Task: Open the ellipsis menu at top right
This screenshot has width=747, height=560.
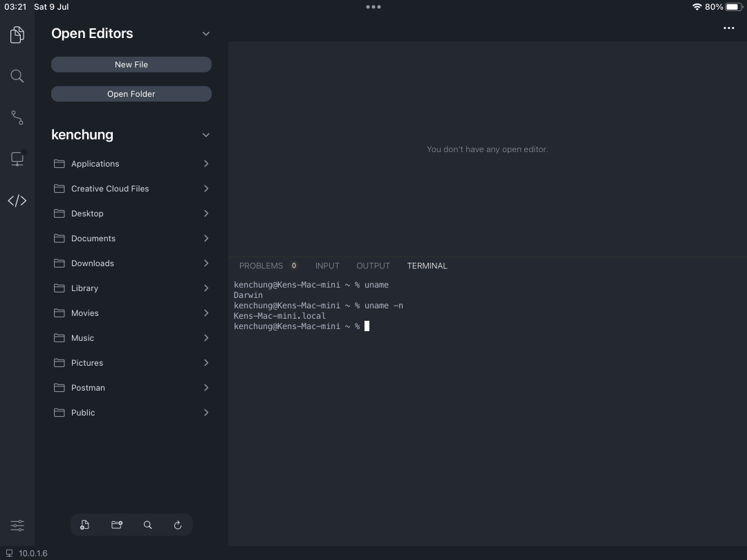Action: pyautogui.click(x=728, y=28)
